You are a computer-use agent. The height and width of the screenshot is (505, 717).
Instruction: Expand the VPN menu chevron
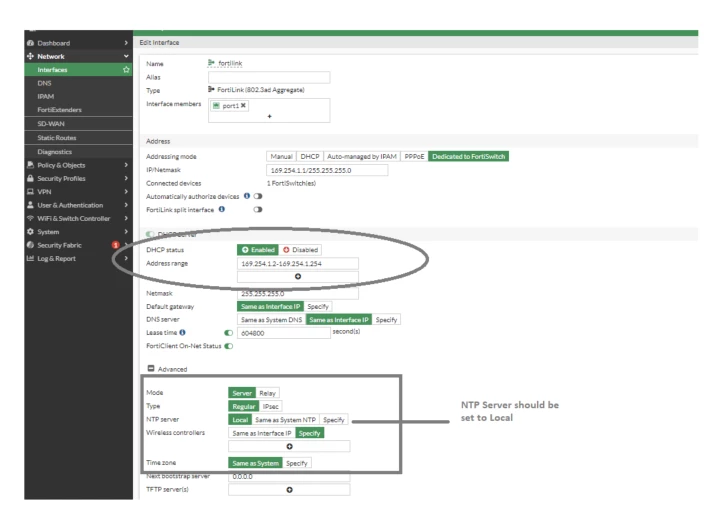click(x=126, y=192)
